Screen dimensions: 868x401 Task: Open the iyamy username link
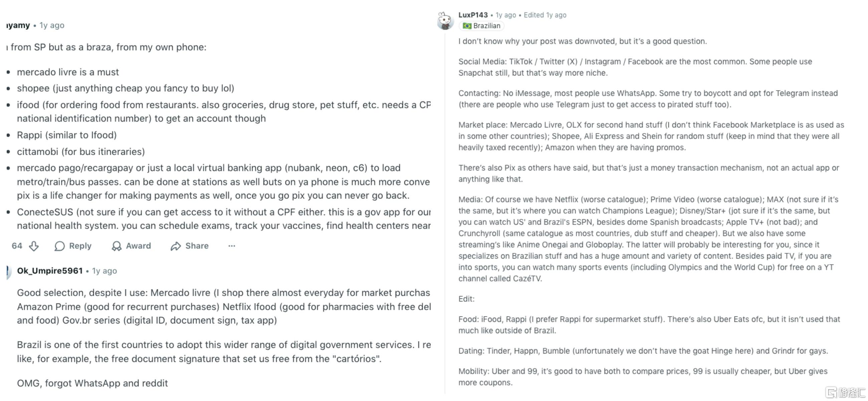click(18, 25)
